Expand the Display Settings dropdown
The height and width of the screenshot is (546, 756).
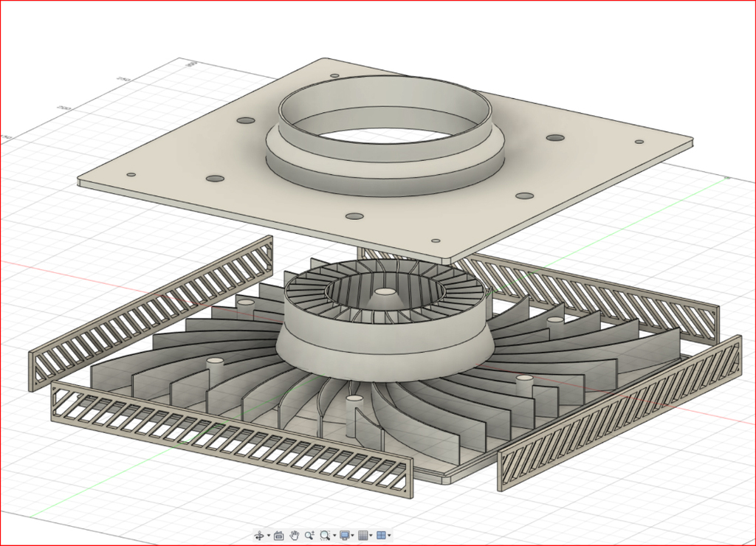(x=352, y=536)
